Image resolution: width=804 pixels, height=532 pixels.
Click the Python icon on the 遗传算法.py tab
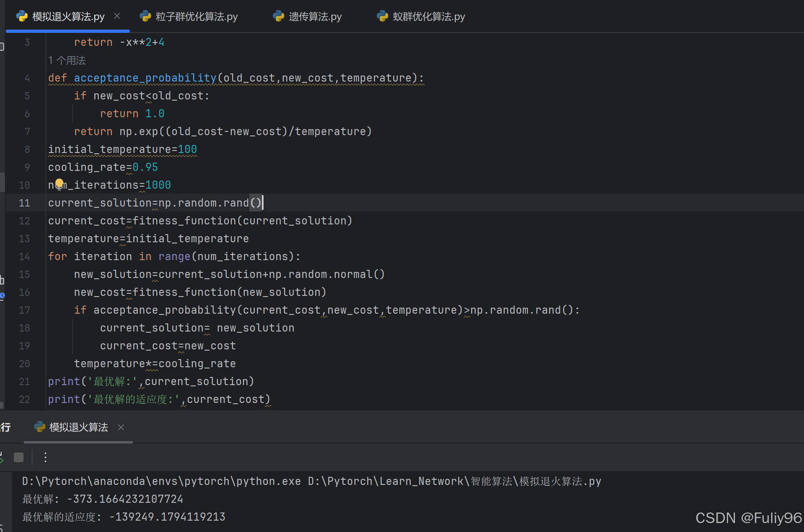pos(279,16)
